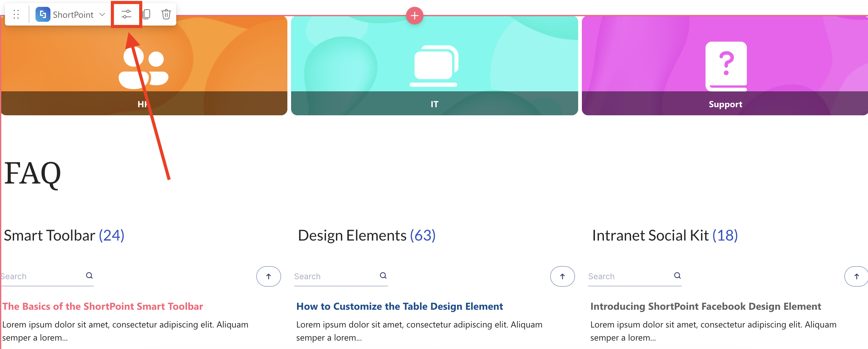Open Basics of ShortPoint Smart Toolbar article
This screenshot has width=868, height=349.
(x=103, y=306)
